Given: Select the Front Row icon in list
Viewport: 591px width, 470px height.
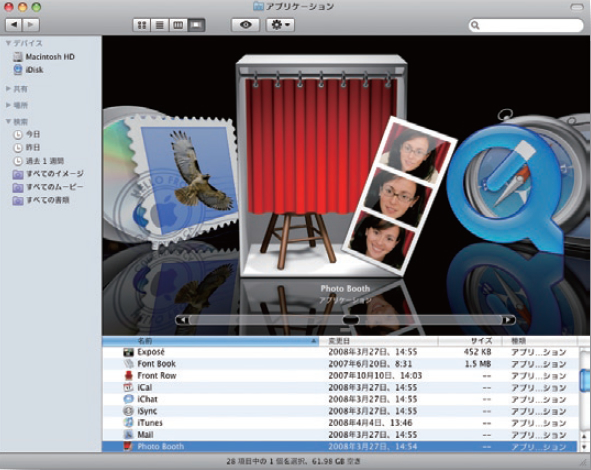Looking at the screenshot, I should 129,376.
